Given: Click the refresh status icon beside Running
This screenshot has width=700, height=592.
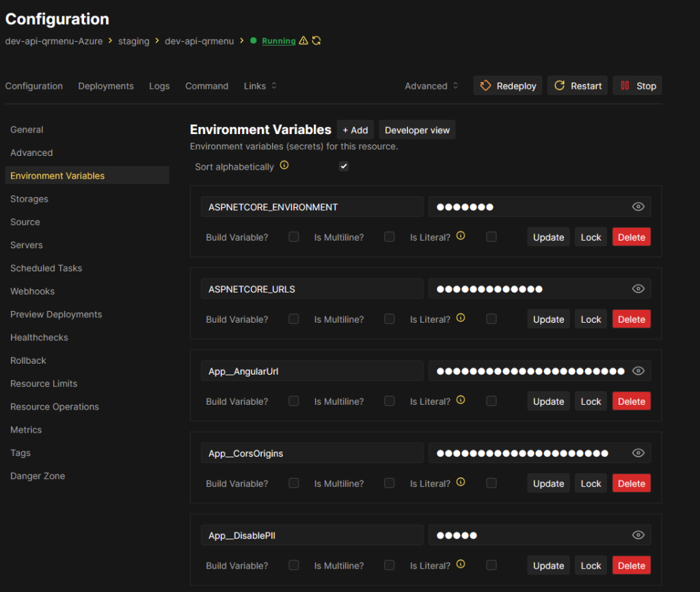Looking at the screenshot, I should coord(317,40).
